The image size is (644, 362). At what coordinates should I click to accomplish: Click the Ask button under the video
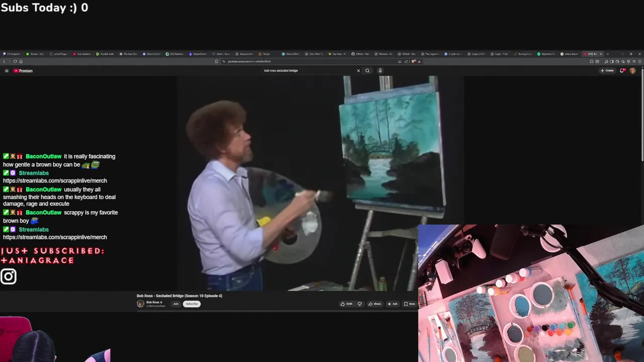click(x=392, y=304)
